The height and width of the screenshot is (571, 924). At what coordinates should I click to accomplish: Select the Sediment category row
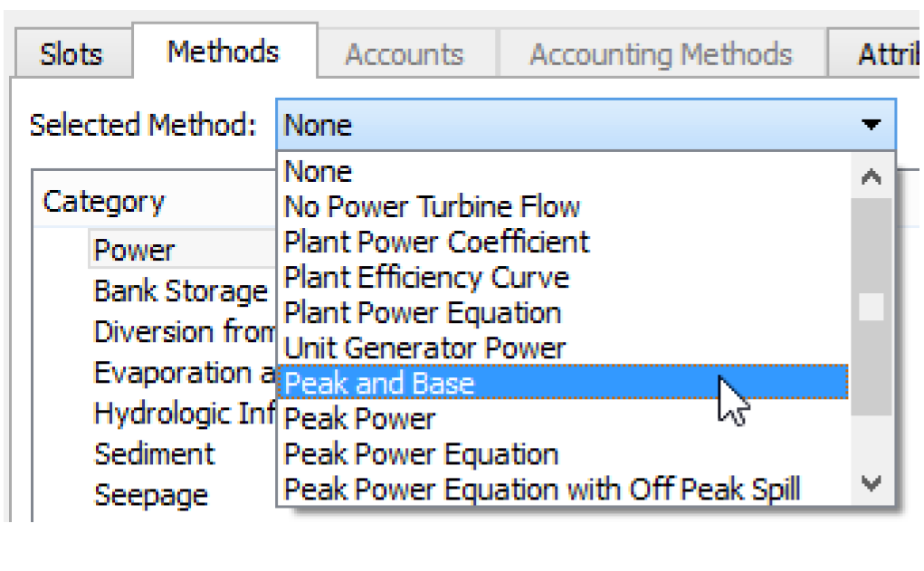(155, 453)
